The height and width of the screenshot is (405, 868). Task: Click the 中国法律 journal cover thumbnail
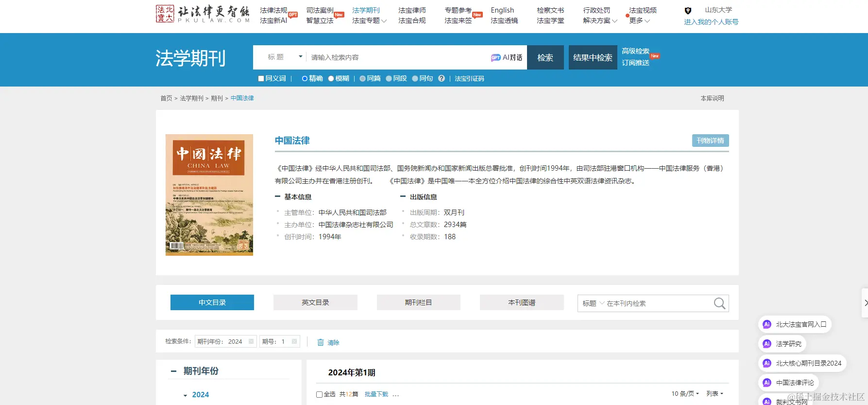[x=209, y=195]
